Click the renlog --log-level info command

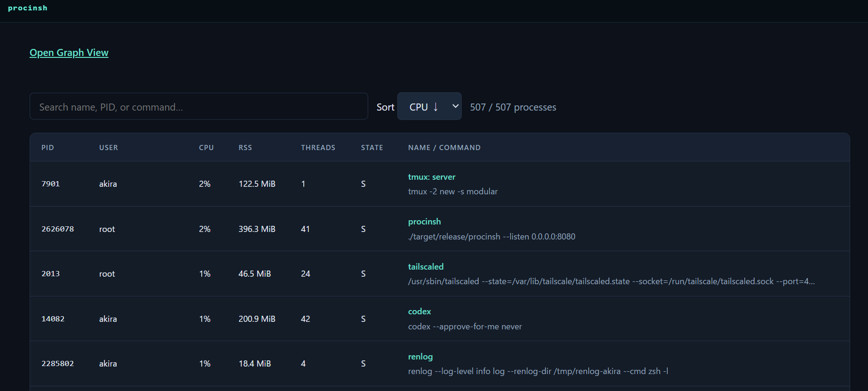tap(538, 371)
